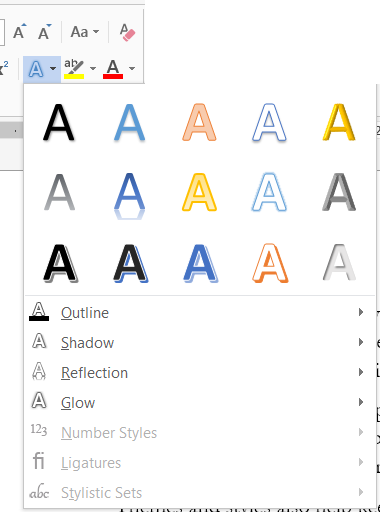Screen dimensions: 380x512
Task: Click the Clear All Formatting eraser icon
Action: pos(127,32)
